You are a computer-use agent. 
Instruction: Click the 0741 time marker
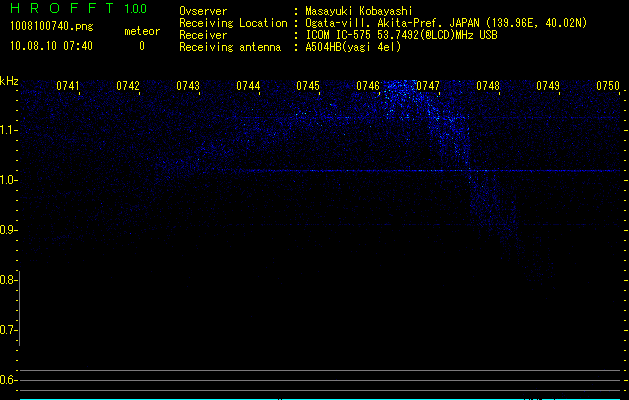68,86
